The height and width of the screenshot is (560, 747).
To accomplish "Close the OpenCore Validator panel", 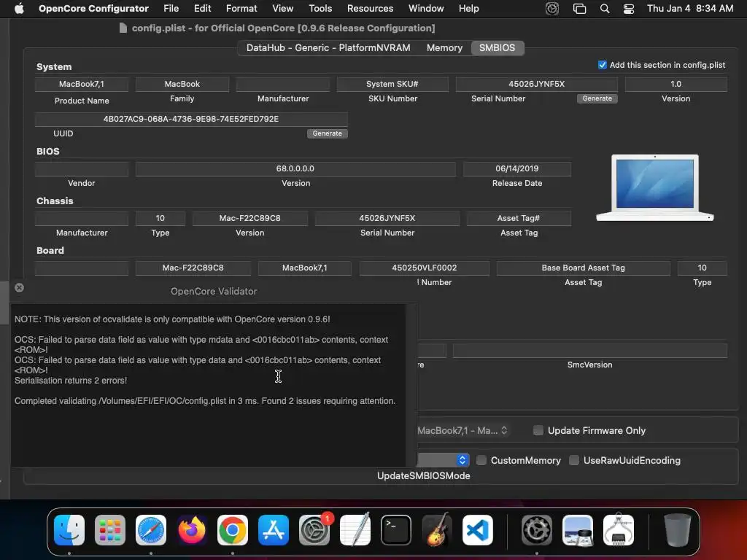I will 19,287.
